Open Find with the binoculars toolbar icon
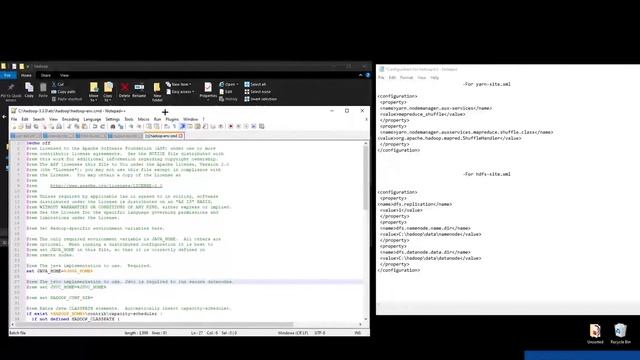640x360 pixels. pos(113,127)
